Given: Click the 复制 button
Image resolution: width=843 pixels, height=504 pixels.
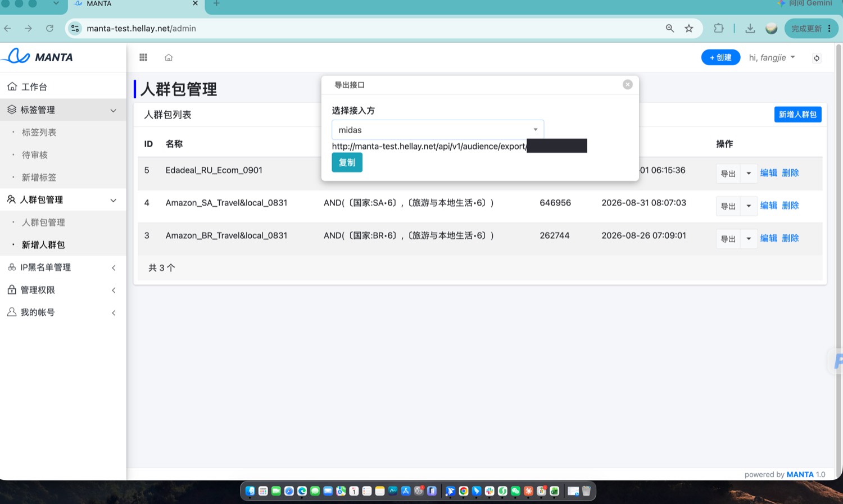Looking at the screenshot, I should [347, 162].
